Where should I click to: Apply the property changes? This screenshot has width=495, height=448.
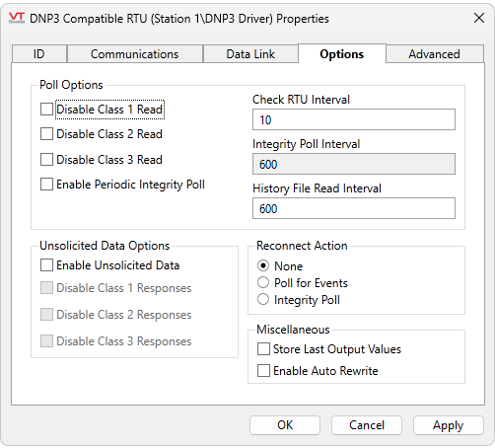click(x=449, y=425)
